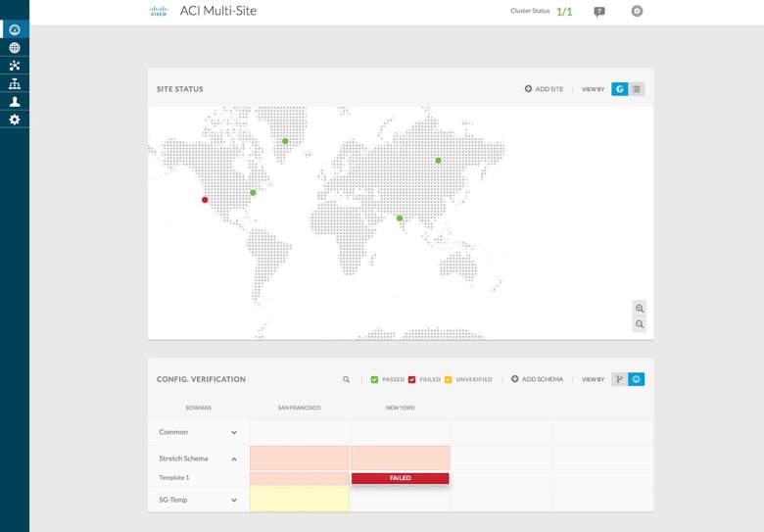Click the Stretch Schema label
Image resolution: width=764 pixels, height=532 pixels.
183,459
